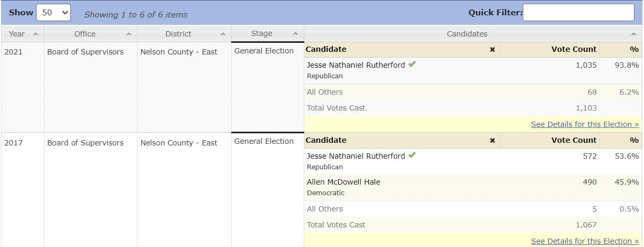644x247 pixels.
Task: Select Jesse Nathaniel Rutherford in 2021 election
Action: point(356,65)
